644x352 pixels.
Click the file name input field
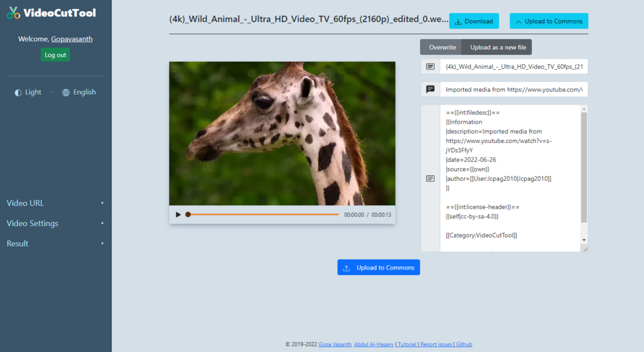pyautogui.click(x=514, y=67)
